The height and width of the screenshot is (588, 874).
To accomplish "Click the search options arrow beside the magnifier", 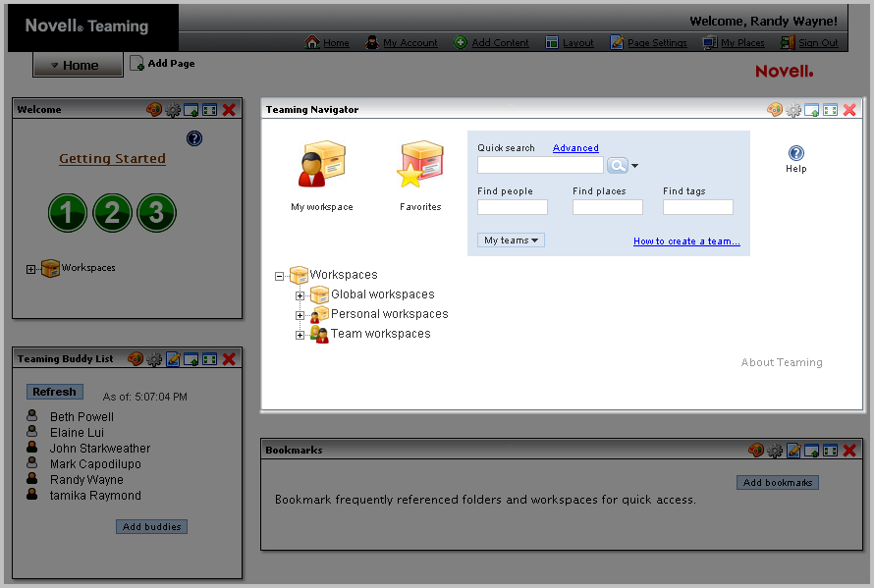I will 635,167.
